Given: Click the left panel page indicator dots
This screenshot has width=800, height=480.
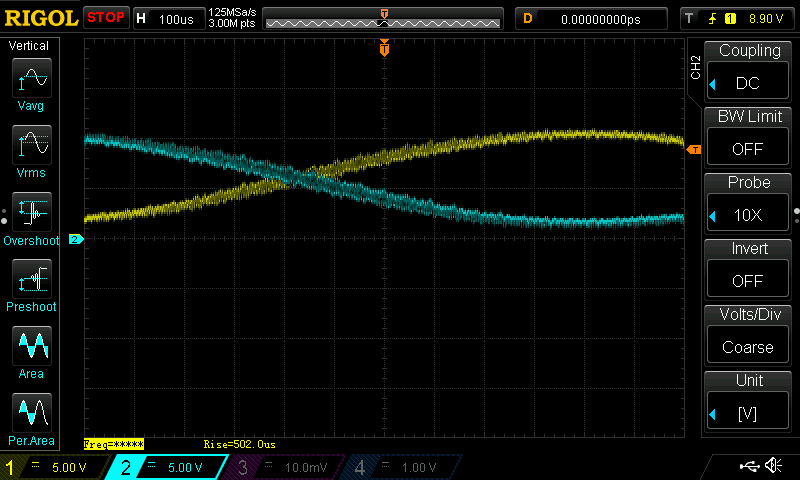Looking at the screenshot, I should pyautogui.click(x=4, y=216).
